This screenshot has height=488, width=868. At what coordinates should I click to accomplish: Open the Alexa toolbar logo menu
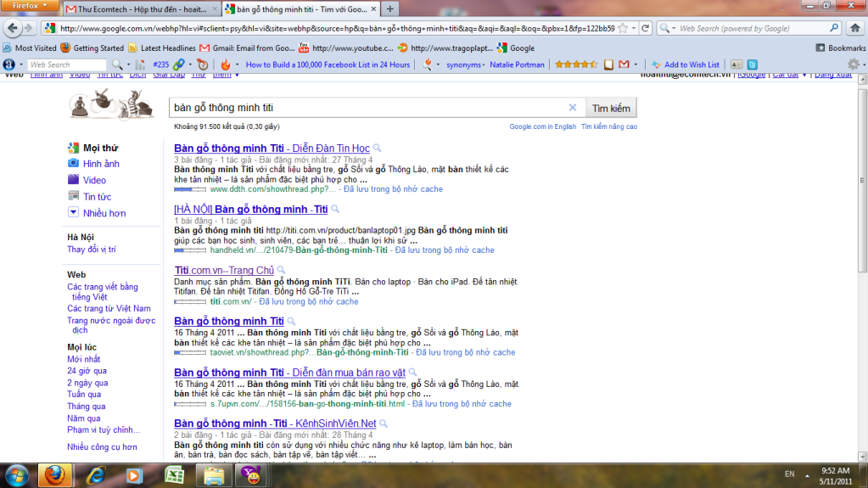click(x=8, y=65)
